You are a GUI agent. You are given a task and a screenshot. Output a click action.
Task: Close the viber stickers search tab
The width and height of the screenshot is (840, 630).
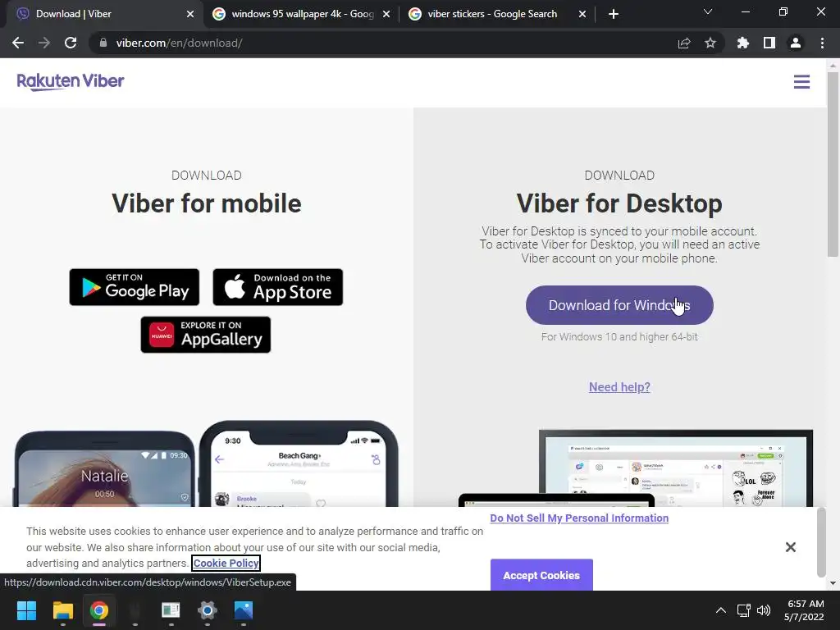[x=582, y=14]
